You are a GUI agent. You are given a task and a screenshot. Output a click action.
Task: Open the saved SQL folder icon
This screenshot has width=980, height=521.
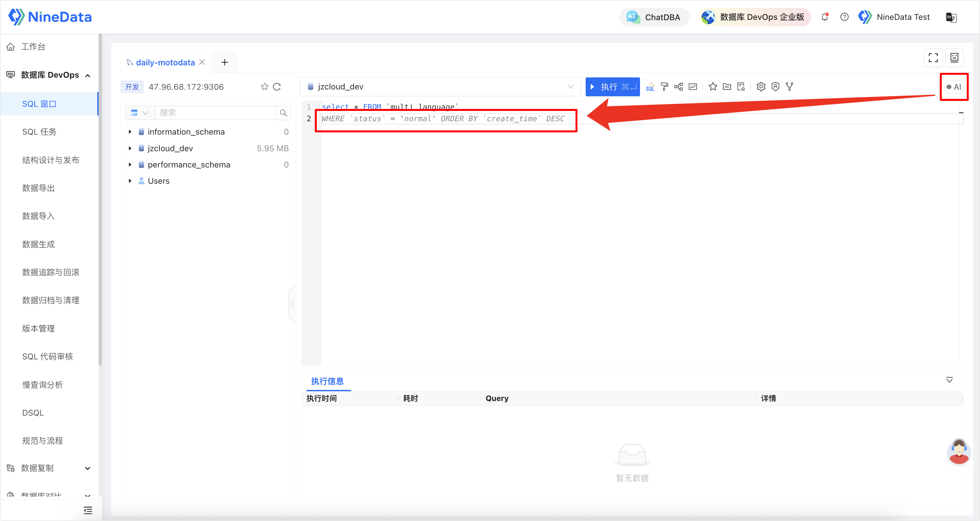point(727,87)
